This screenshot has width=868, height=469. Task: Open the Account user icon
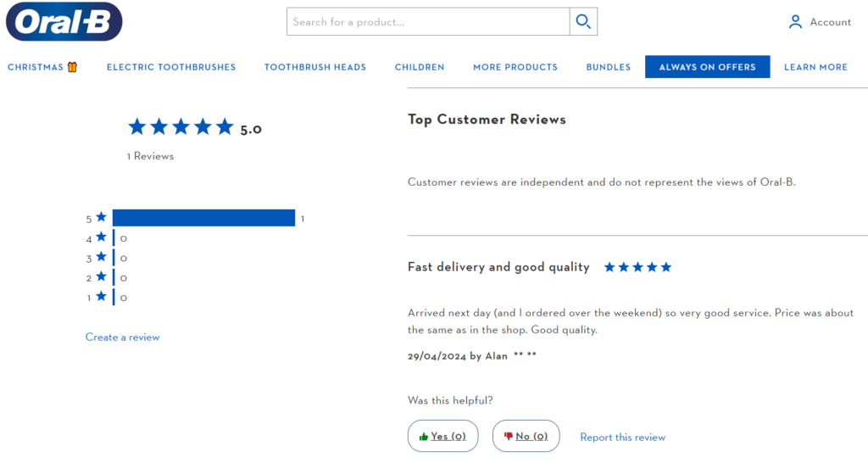pos(795,21)
